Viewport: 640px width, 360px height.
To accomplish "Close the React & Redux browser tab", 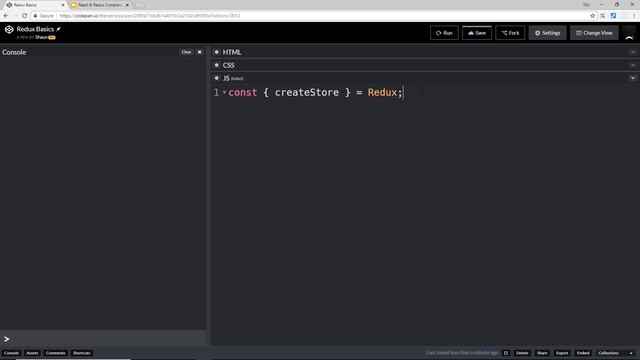I will pos(127,5).
